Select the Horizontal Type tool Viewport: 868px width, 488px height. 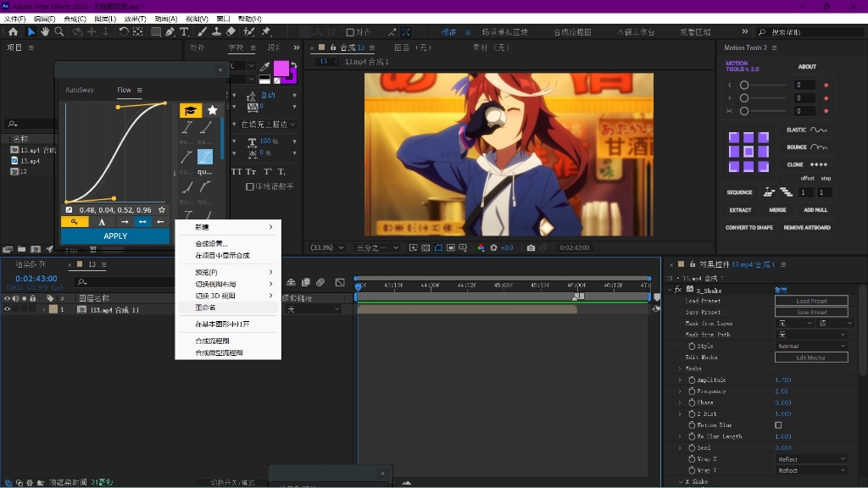pos(184,32)
